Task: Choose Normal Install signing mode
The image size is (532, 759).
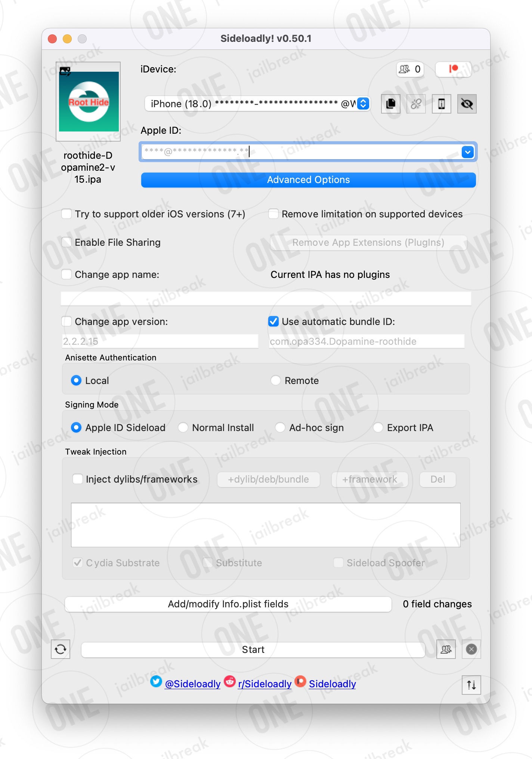Action: 183,428
